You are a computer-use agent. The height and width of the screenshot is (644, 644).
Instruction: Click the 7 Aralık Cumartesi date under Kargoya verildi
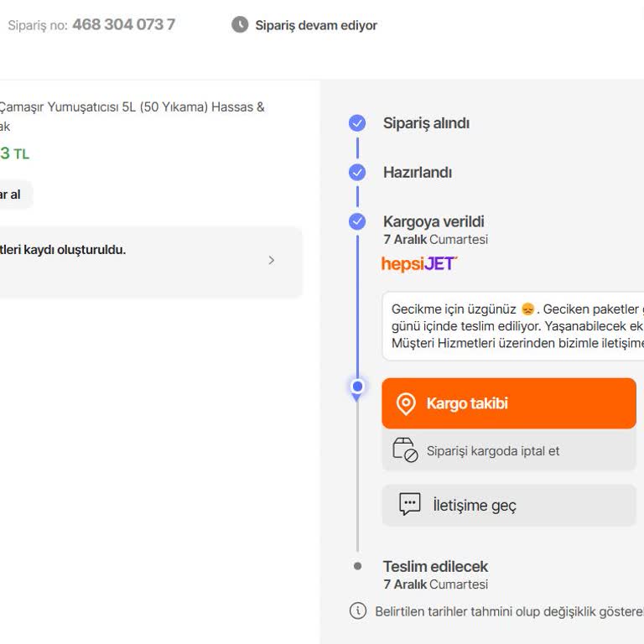click(435, 240)
